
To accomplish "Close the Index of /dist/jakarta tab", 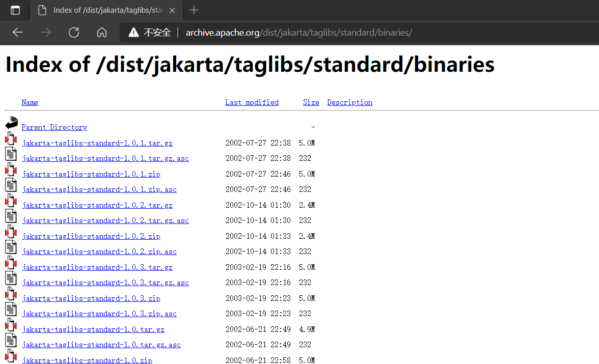I will [172, 10].
